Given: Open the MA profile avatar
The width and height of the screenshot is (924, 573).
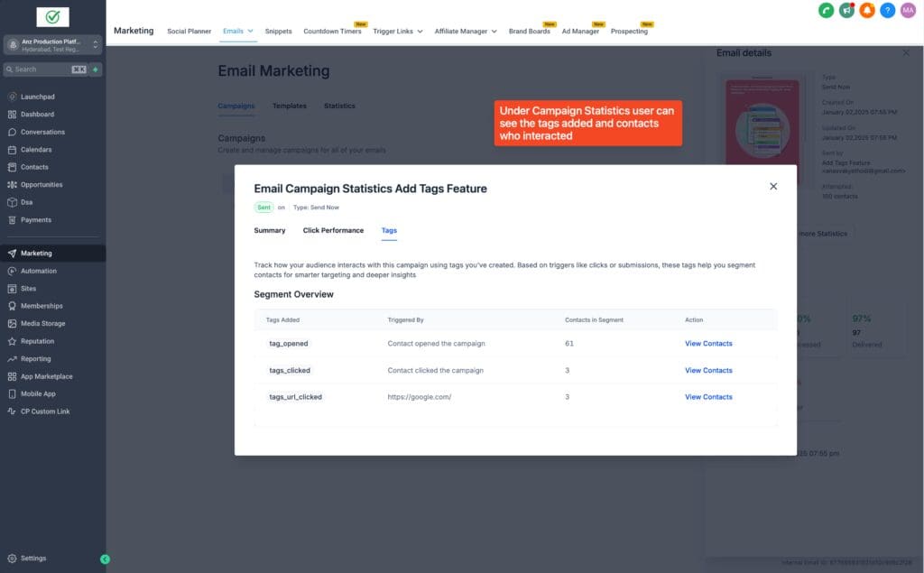Looking at the screenshot, I should pos(907,11).
